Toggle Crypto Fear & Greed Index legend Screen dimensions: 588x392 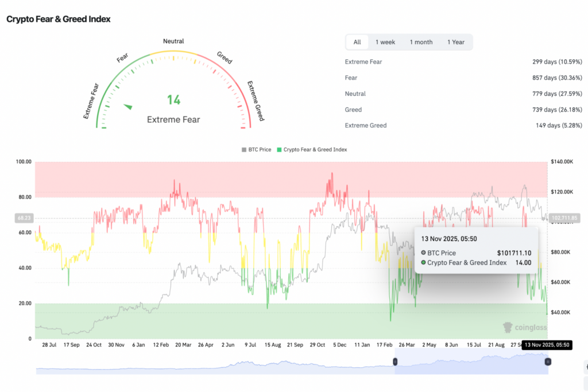point(315,149)
